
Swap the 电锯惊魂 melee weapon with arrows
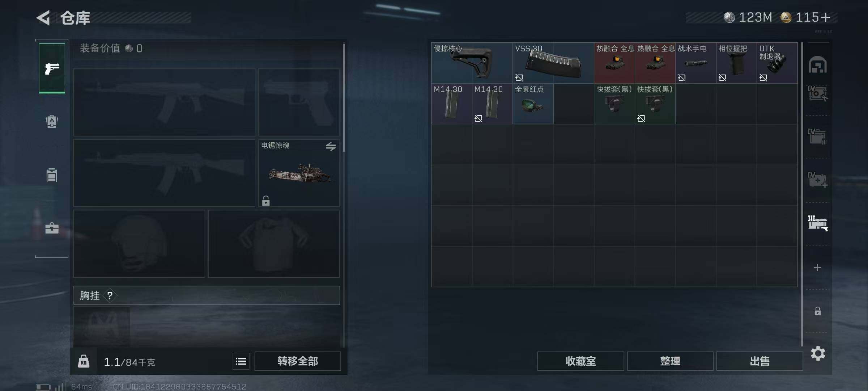(x=331, y=146)
